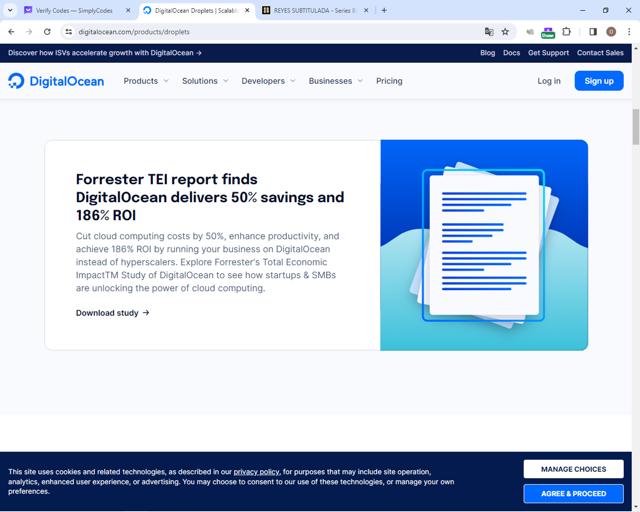Open the ISVs accelerate growth announcement link
This screenshot has height=512, width=640.
tap(104, 53)
